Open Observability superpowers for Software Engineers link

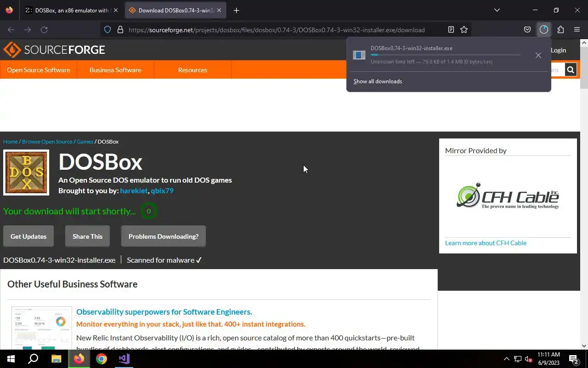tap(164, 312)
